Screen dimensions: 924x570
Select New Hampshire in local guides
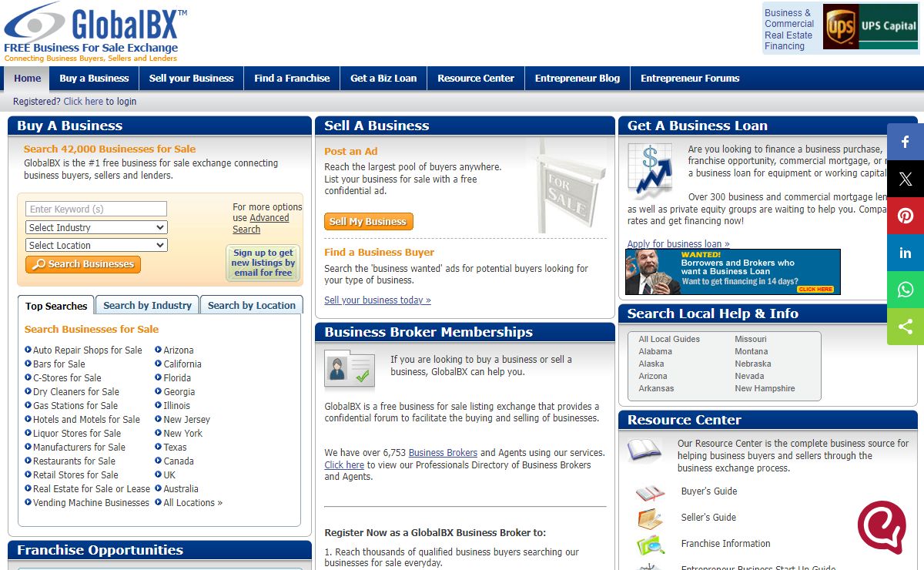tap(765, 388)
